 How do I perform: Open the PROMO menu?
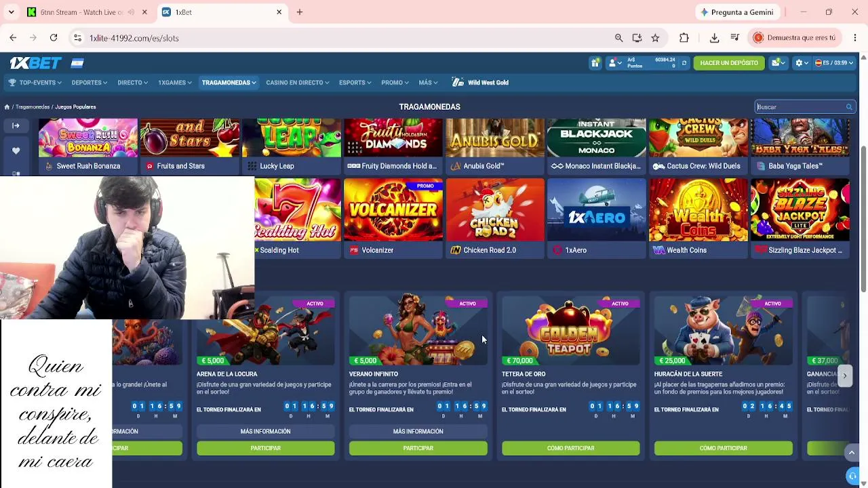(395, 83)
